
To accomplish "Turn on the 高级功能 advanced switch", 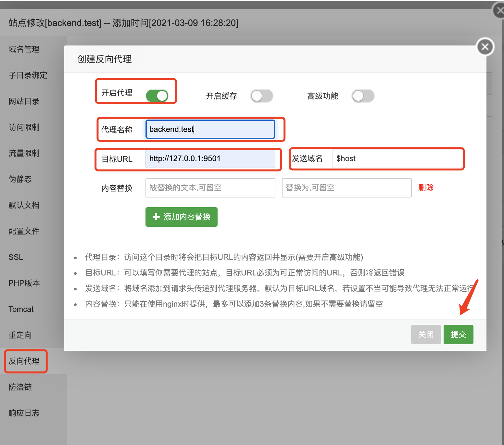I will click(x=363, y=96).
